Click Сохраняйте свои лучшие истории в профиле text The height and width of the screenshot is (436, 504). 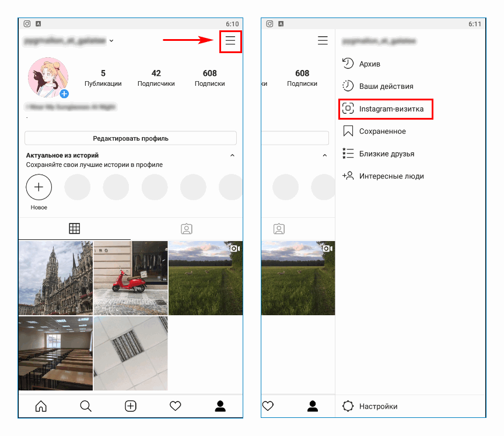[x=94, y=165]
